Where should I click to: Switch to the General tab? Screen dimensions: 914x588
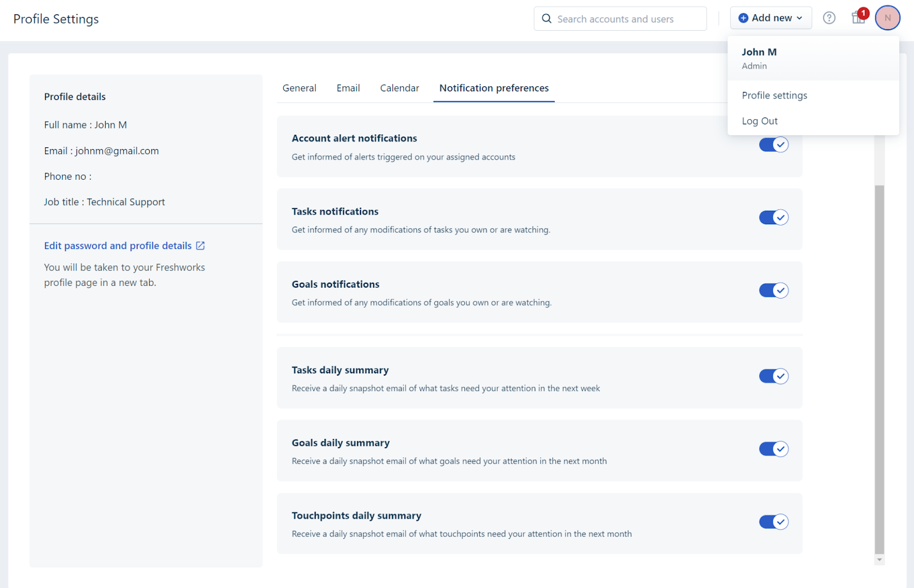pyautogui.click(x=299, y=88)
